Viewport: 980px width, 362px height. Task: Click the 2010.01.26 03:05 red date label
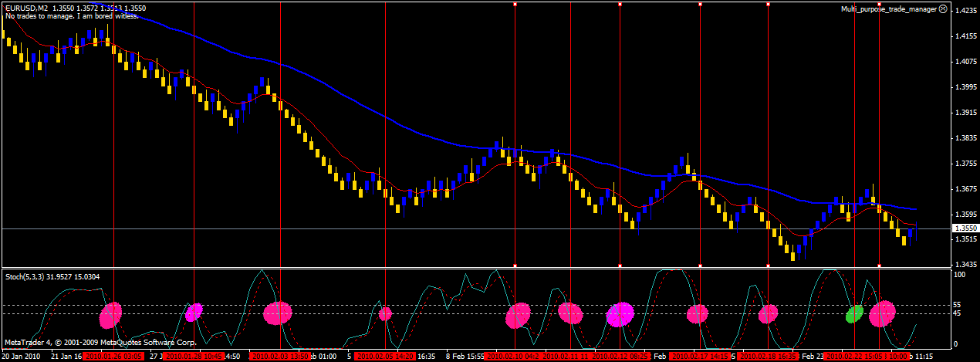(113, 357)
